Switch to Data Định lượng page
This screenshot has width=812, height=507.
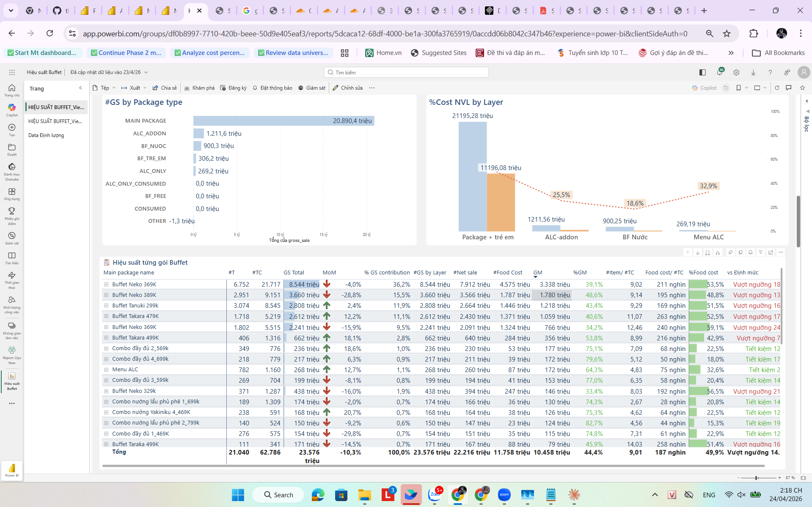coord(46,135)
